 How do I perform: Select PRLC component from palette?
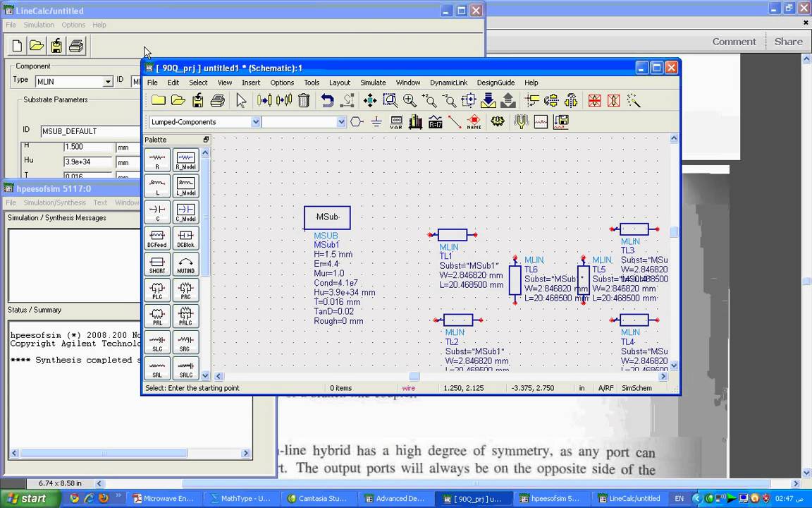coord(186,315)
